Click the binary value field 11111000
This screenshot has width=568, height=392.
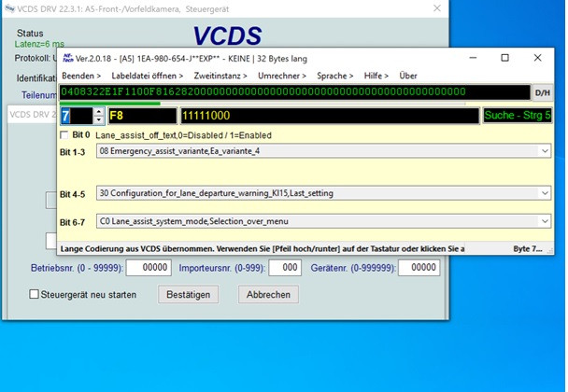pos(330,116)
